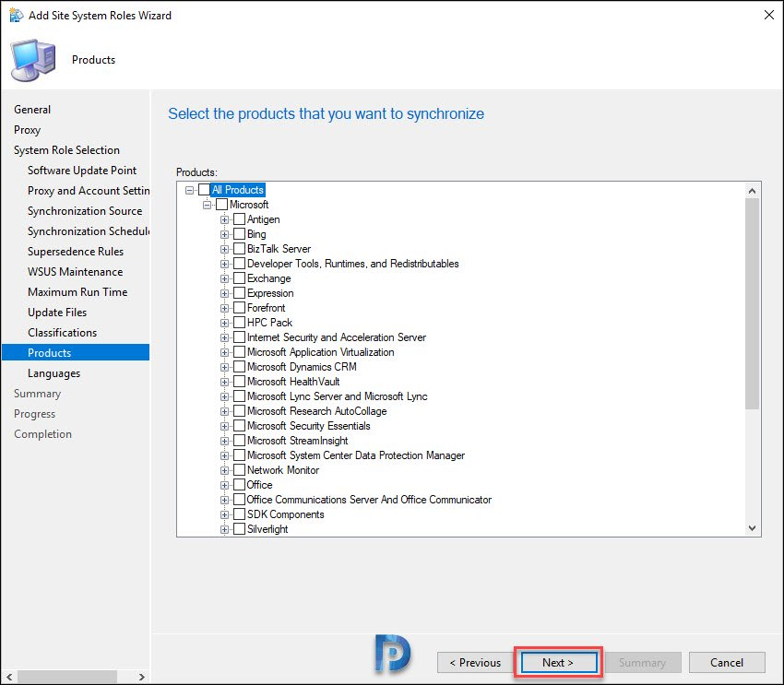Click the All Products label
784x685 pixels.
237,190
